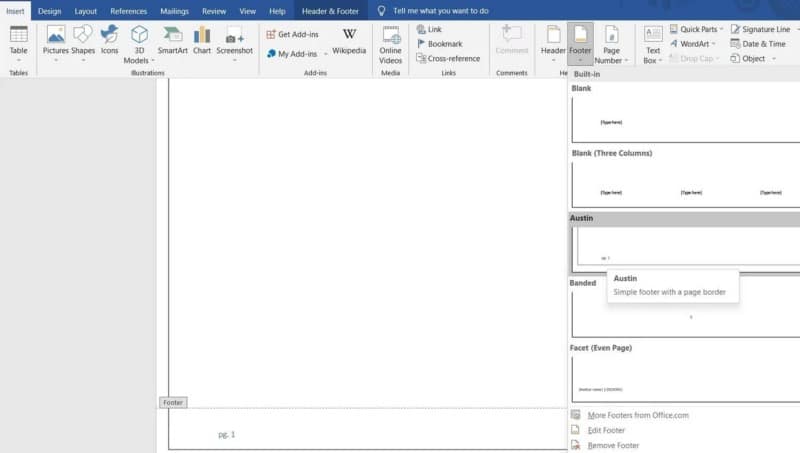Open the Mailings tab

(174, 11)
